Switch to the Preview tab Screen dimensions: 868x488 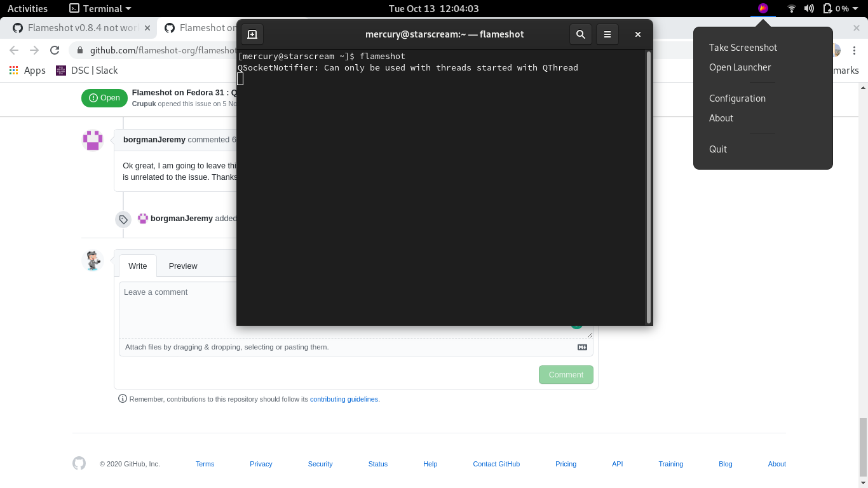tap(182, 266)
